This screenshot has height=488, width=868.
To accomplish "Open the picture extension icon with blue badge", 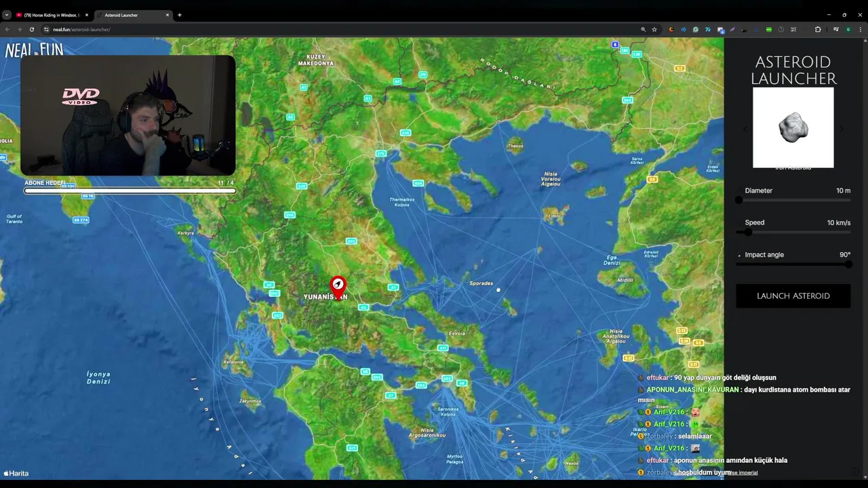I will [720, 30].
